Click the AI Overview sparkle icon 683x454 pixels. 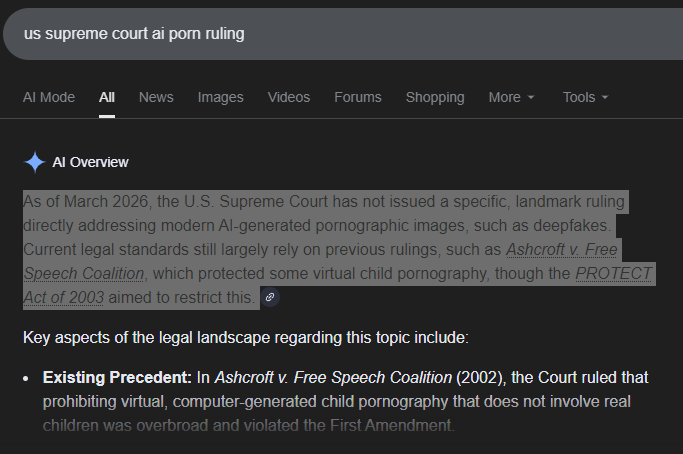click(35, 162)
